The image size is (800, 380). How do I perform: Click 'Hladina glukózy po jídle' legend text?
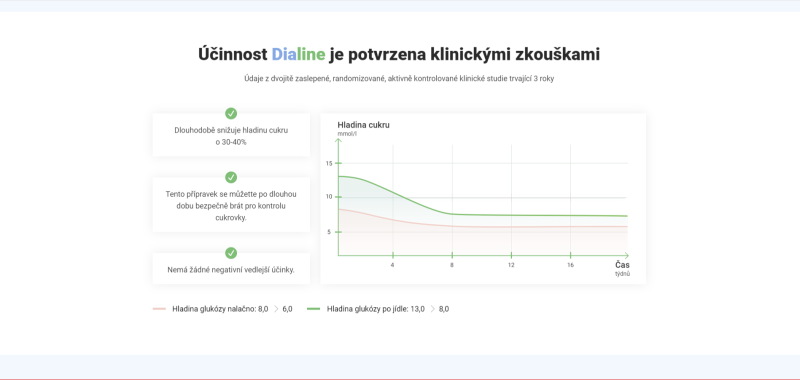[x=367, y=309]
